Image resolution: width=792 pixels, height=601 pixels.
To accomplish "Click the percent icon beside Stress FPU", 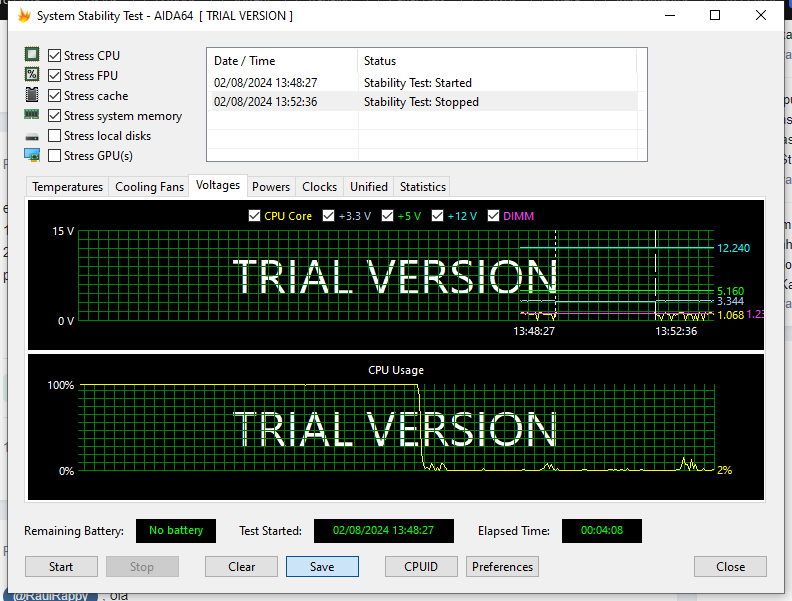I will (x=32, y=75).
